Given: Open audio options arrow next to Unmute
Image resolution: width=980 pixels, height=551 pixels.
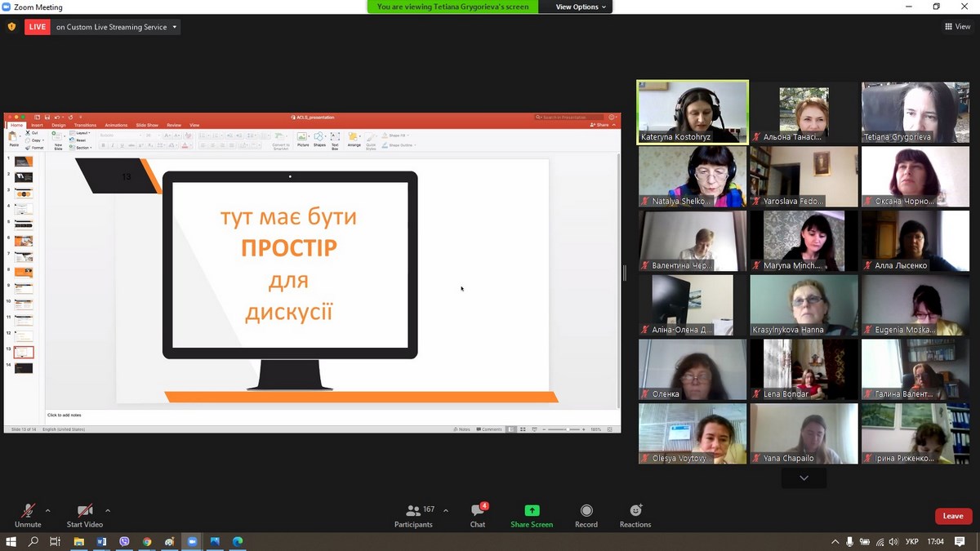Looking at the screenshot, I should coord(48,510).
